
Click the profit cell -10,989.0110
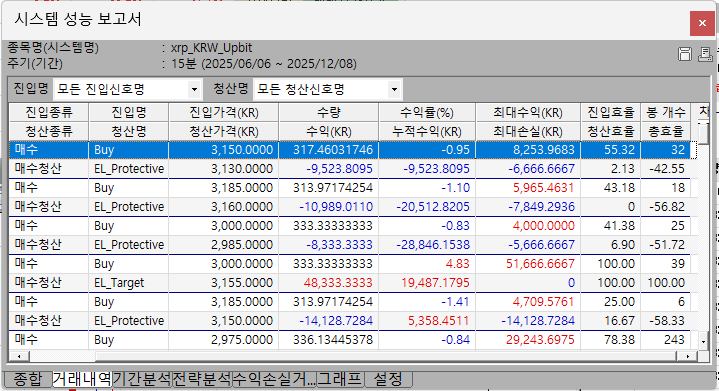click(x=329, y=207)
